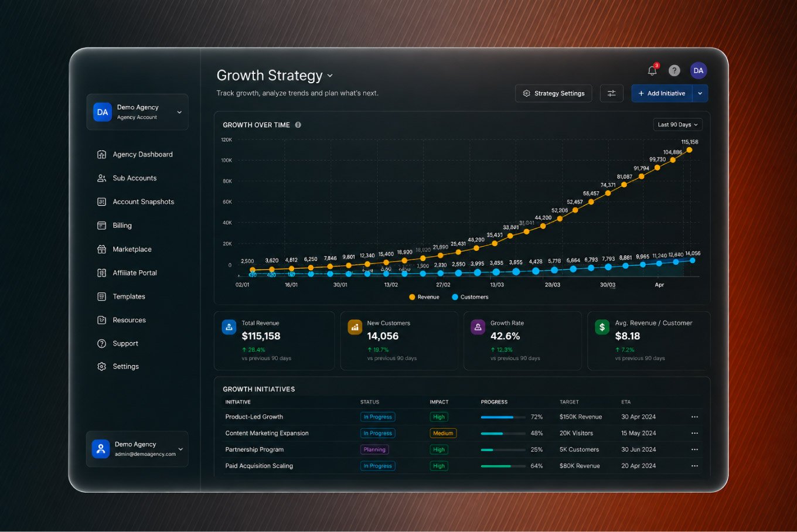Viewport: 797px width, 532px height.
Task: Expand the Demo Agency account switcher
Action: 137,112
